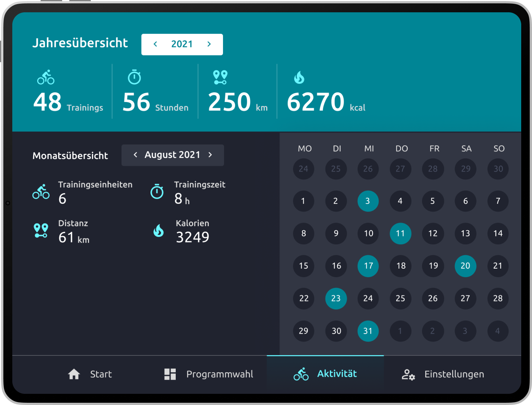Open the Start tab

coord(90,374)
